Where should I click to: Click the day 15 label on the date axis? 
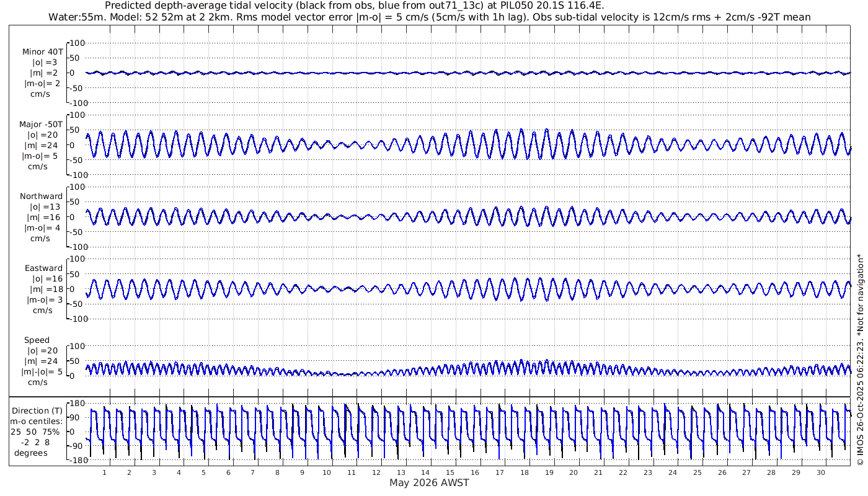tap(450, 472)
